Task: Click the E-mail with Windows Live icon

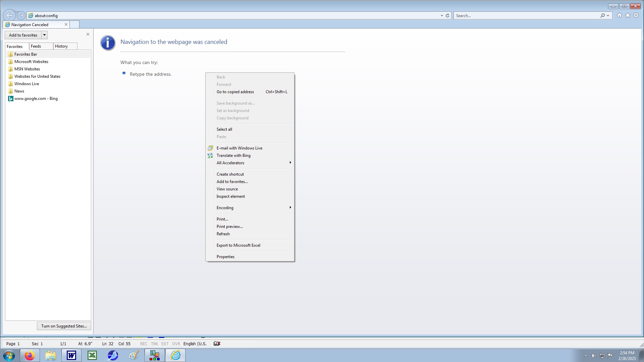Action: pos(210,148)
